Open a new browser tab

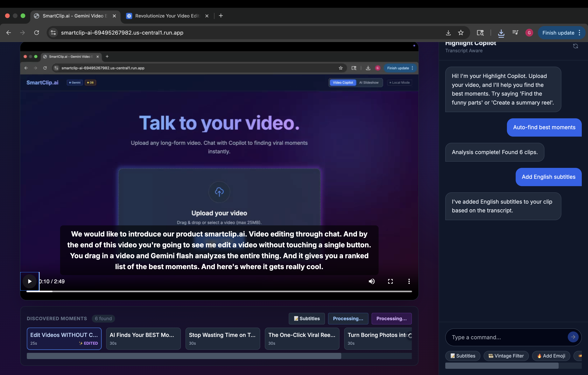(x=221, y=16)
